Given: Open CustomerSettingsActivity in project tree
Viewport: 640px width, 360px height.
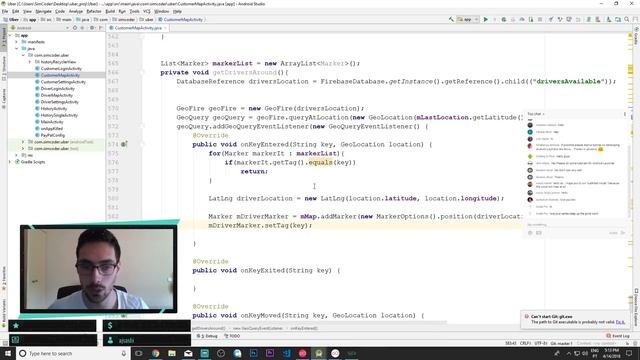Looking at the screenshot, I should [x=63, y=82].
